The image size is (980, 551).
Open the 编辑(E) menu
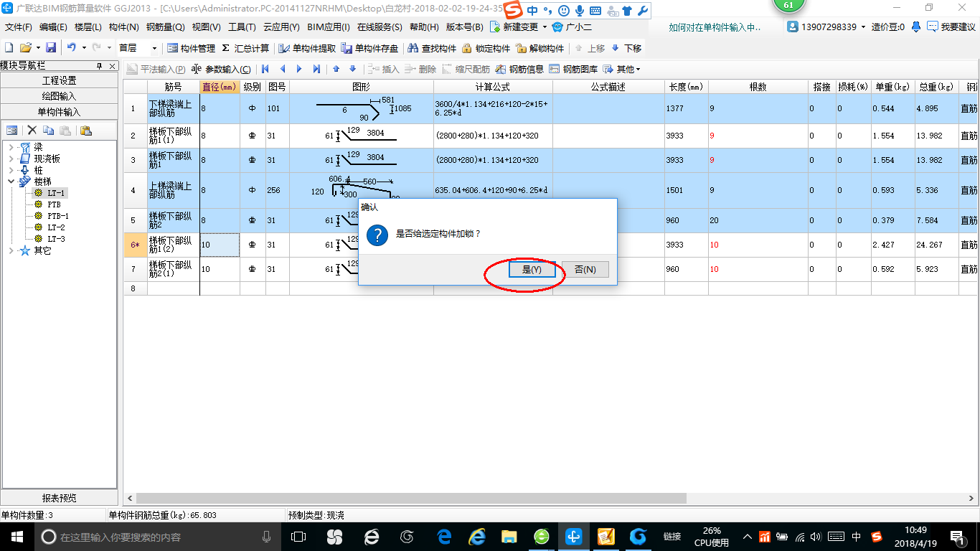click(53, 27)
